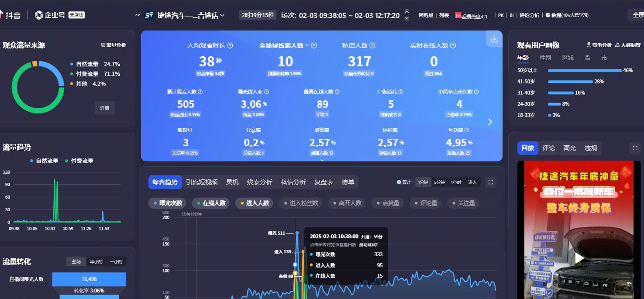Toggle the 在线人数 chart series
This screenshot has height=299, width=644.
point(211,203)
